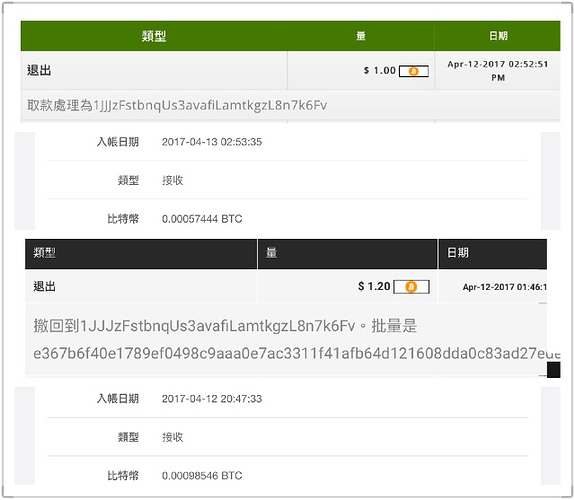Click the green 日期 column header

tap(497, 36)
